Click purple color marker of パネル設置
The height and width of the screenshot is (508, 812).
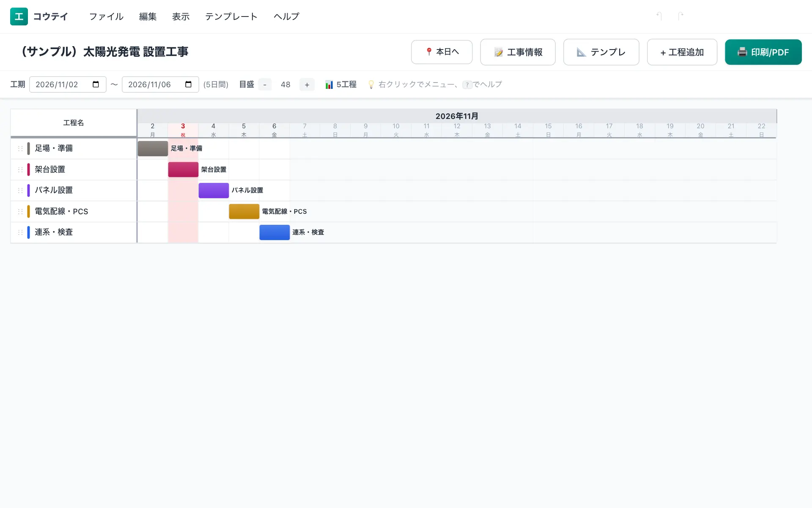(x=28, y=190)
